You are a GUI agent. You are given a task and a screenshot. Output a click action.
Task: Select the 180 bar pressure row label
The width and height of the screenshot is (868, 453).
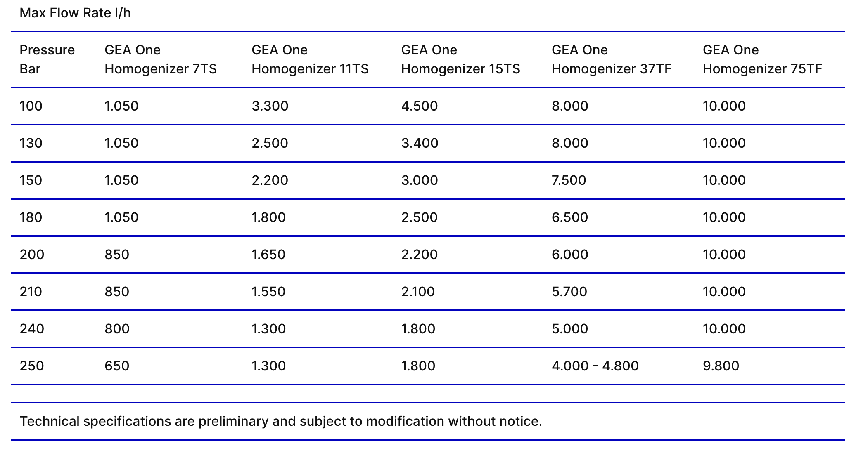(x=31, y=217)
